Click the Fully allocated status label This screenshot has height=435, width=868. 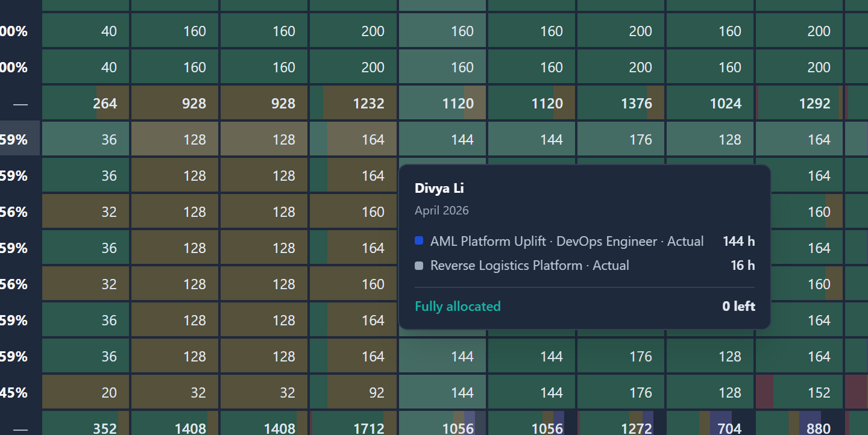pyautogui.click(x=458, y=306)
